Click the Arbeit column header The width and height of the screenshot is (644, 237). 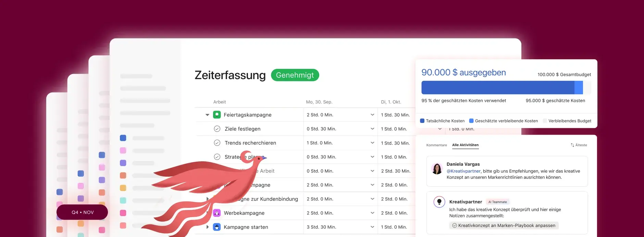220,102
